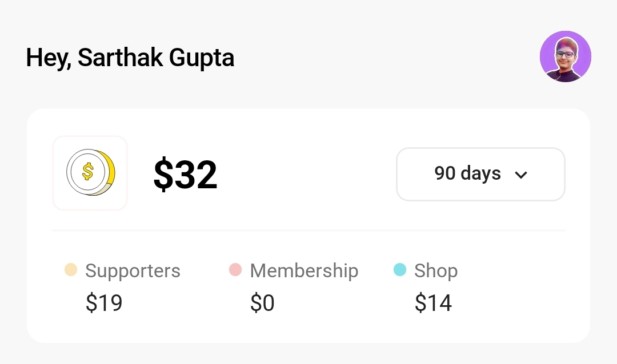Click the chevron arrow beside 90 days

point(520,175)
